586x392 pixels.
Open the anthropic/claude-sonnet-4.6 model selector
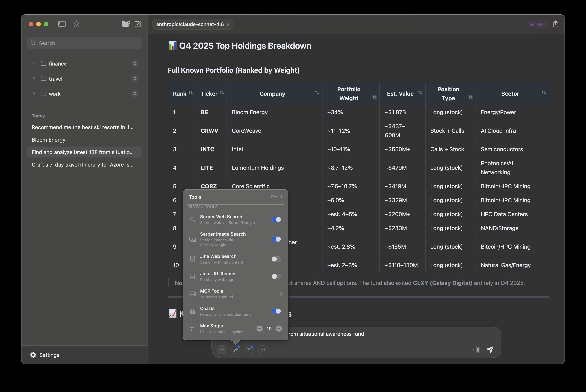pyautogui.click(x=192, y=24)
